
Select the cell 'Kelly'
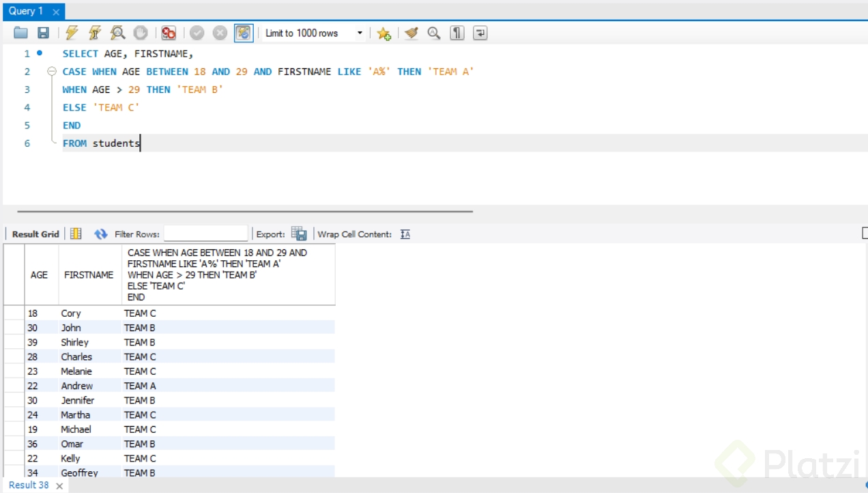click(90, 458)
